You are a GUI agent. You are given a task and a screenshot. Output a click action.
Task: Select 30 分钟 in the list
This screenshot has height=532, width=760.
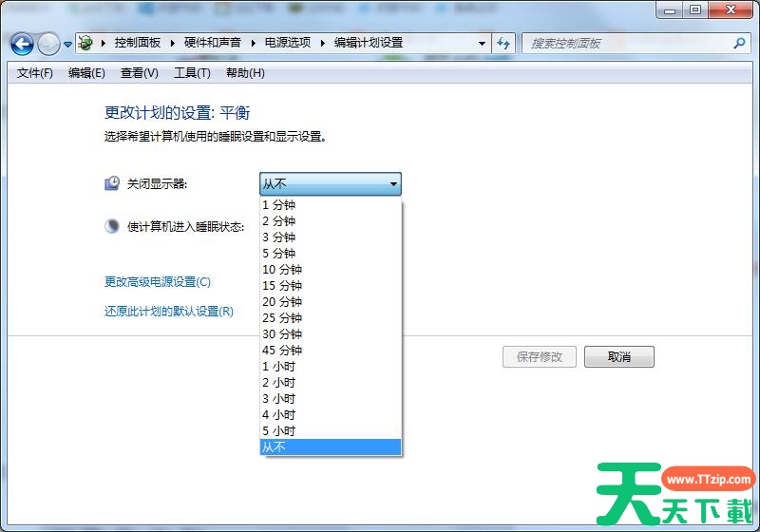coord(331,334)
